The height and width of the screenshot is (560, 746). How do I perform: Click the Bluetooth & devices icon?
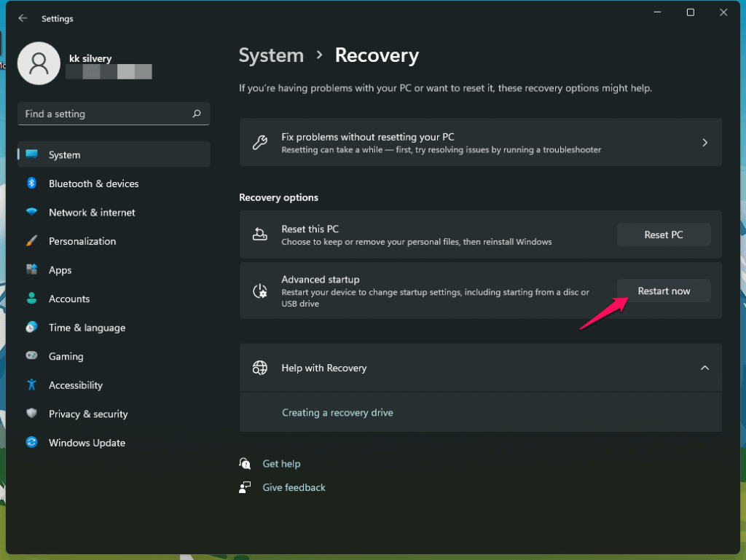[31, 184]
